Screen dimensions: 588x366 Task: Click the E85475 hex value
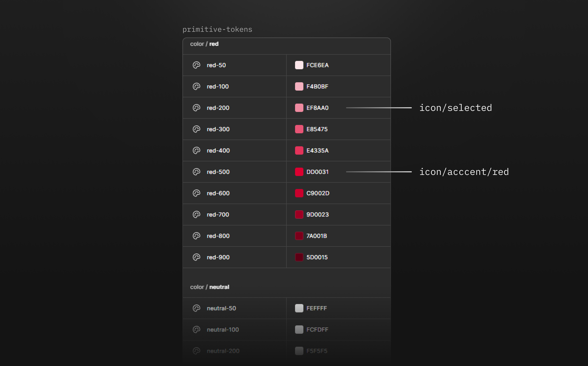(x=317, y=129)
